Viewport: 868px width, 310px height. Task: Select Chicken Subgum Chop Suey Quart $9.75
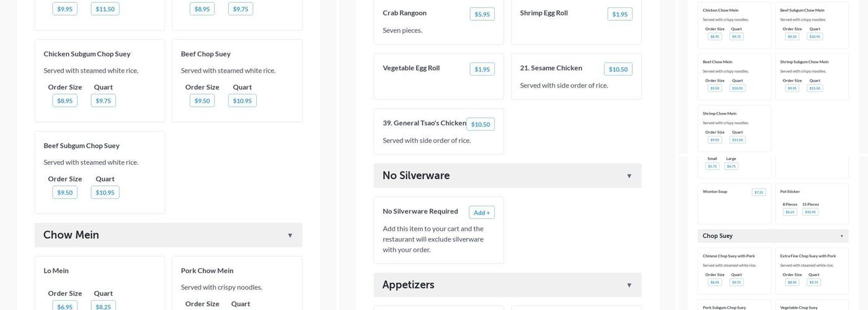pyautogui.click(x=103, y=100)
